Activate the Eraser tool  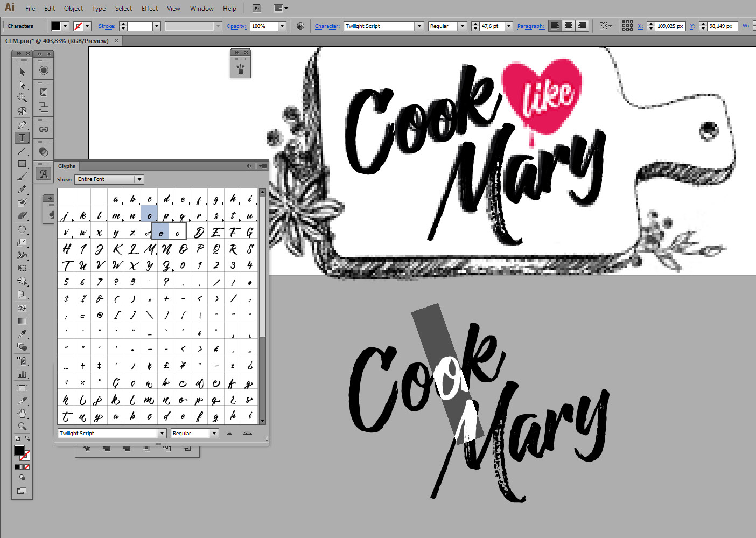[22, 215]
